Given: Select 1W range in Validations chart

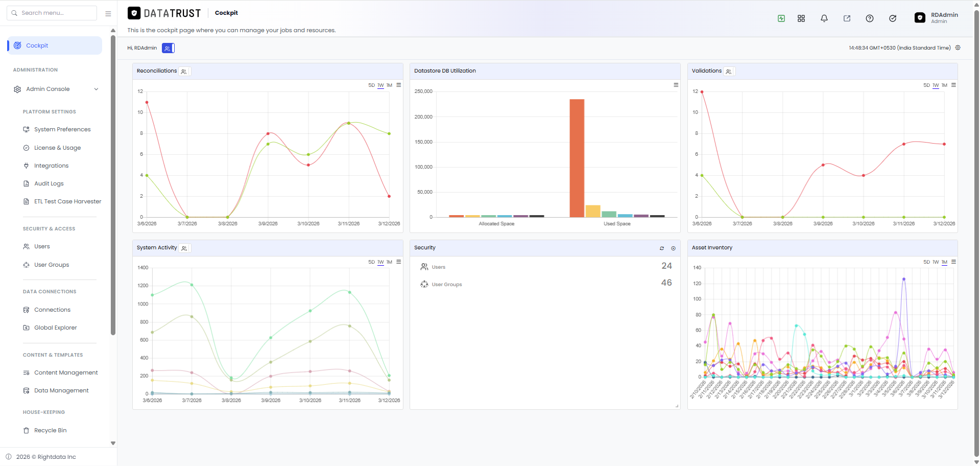Looking at the screenshot, I should [x=936, y=85].
